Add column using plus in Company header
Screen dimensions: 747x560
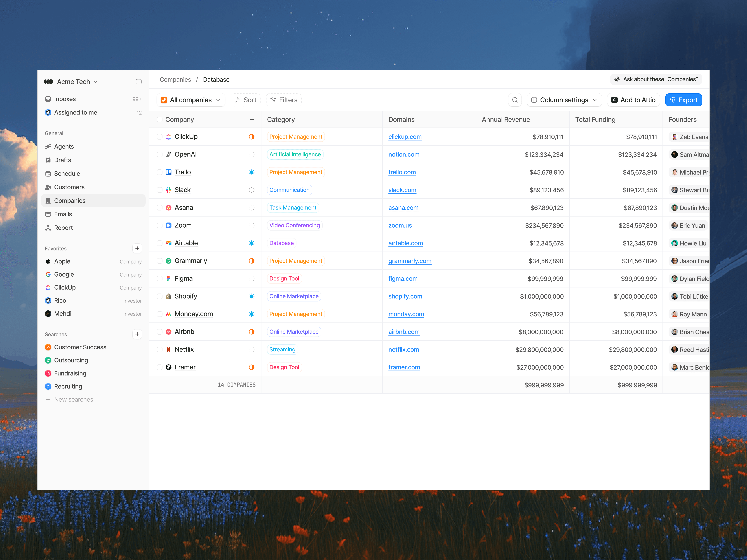(x=252, y=119)
